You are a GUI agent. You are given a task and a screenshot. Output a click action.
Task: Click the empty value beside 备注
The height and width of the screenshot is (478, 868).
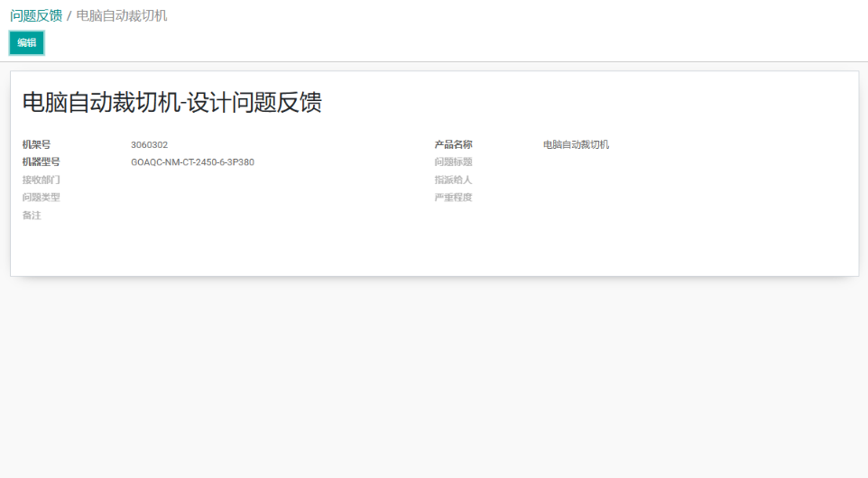click(226, 216)
